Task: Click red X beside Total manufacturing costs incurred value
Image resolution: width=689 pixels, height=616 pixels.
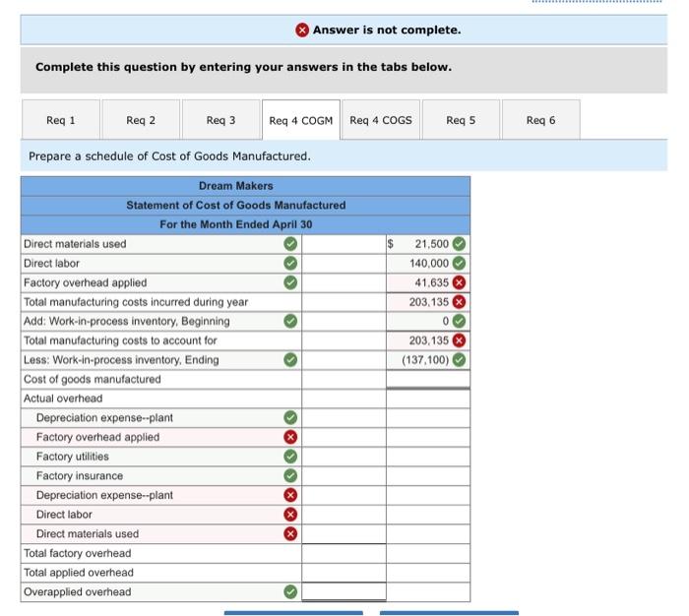Action: coord(459,301)
